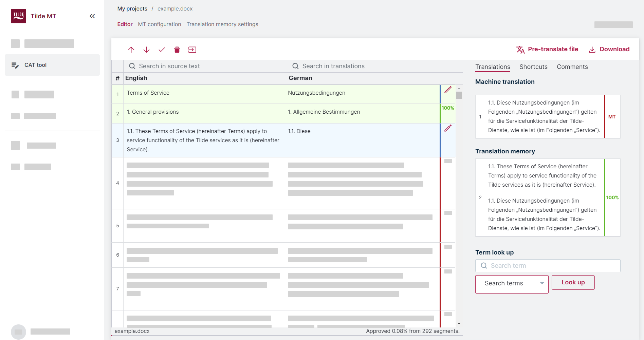This screenshot has height=340, width=644.
Task: Download the translated file
Action: point(609,49)
